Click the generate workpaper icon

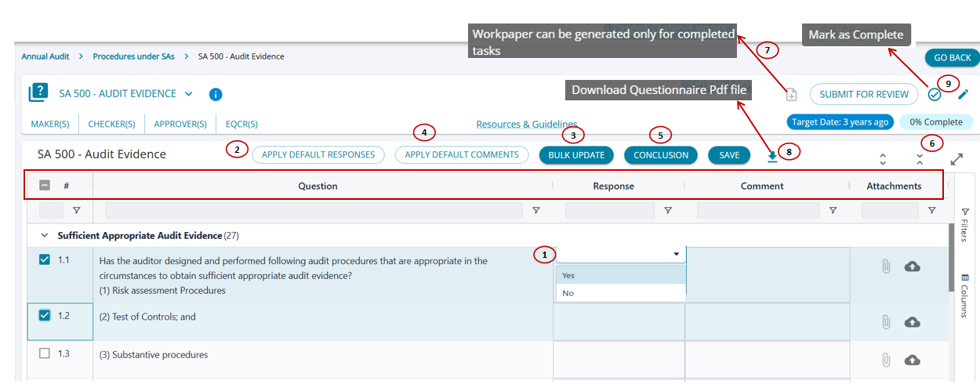tap(792, 95)
